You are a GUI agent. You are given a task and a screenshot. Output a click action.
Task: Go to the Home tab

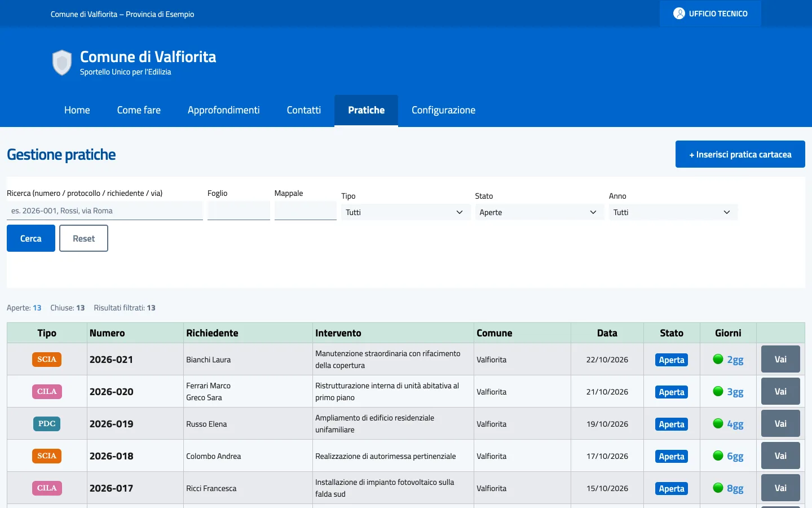(77, 110)
